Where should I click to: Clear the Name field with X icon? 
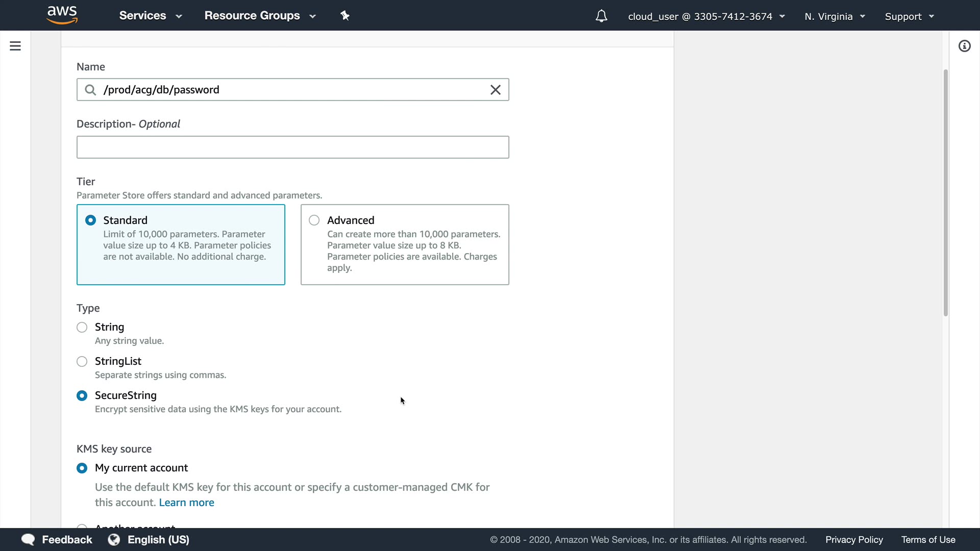[495, 90]
